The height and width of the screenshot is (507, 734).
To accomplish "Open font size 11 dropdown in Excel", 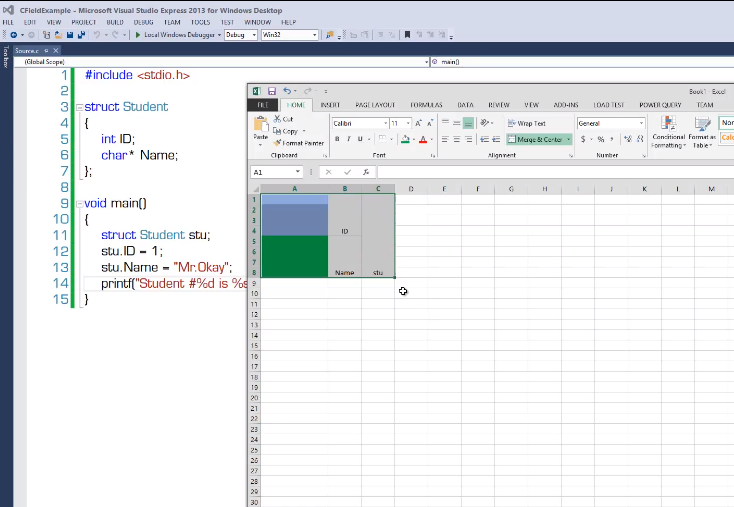I will tap(408, 123).
